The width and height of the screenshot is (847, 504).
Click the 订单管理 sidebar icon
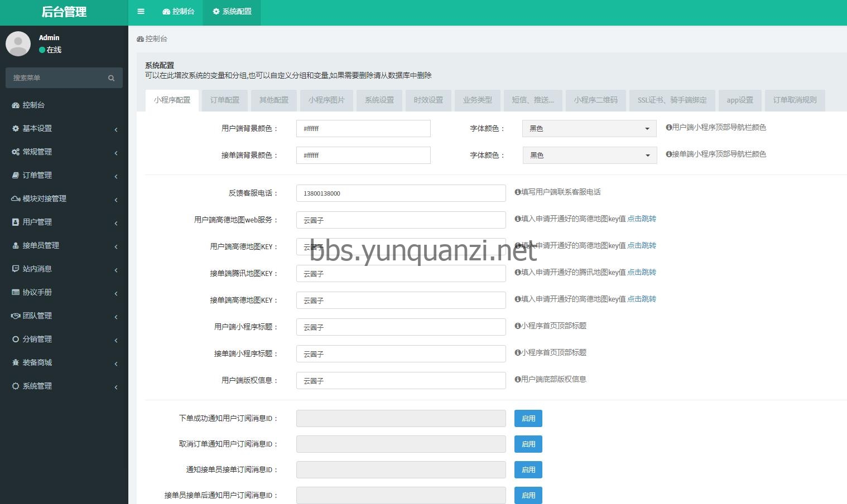click(16, 175)
